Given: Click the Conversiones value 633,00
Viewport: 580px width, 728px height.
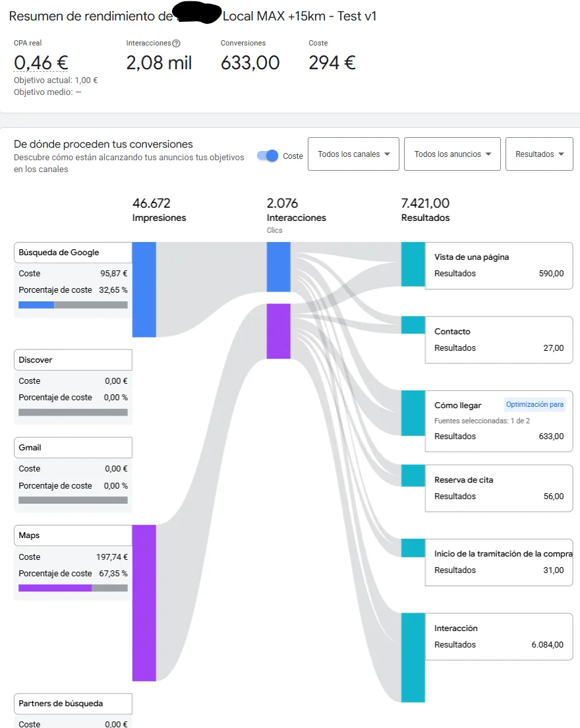Looking at the screenshot, I should pos(250,63).
